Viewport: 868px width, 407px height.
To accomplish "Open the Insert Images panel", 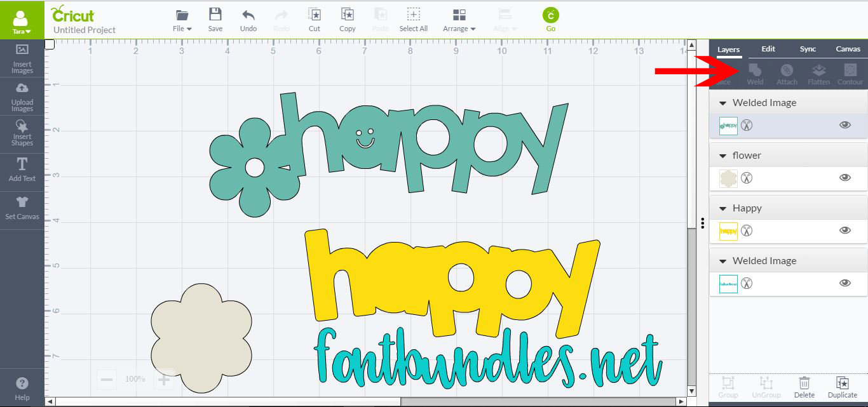I will point(22,58).
